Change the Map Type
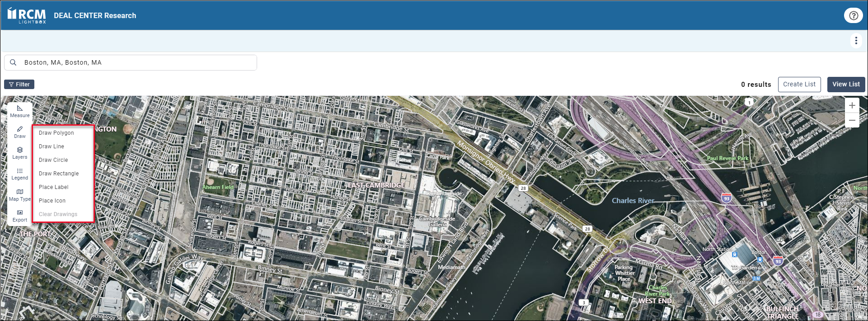This screenshot has height=321, width=868. (x=20, y=195)
